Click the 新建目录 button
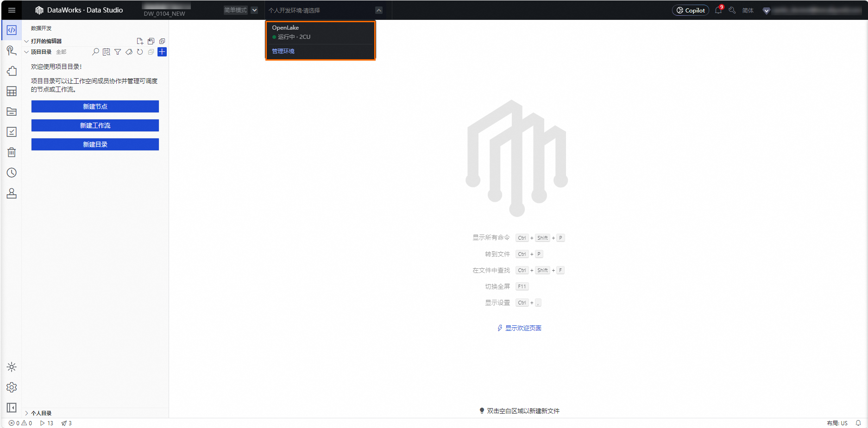868x428 pixels. (95, 144)
